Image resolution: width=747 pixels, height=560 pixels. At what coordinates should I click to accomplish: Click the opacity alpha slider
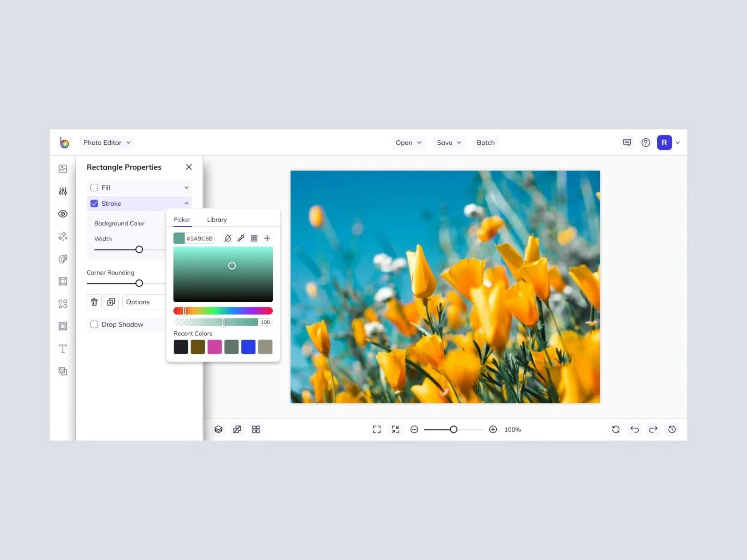click(216, 322)
